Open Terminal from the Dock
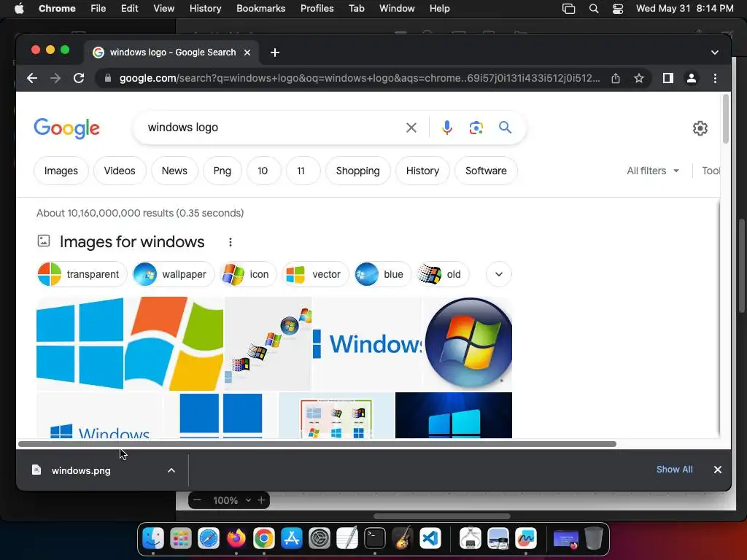The image size is (747, 560). tap(375, 539)
